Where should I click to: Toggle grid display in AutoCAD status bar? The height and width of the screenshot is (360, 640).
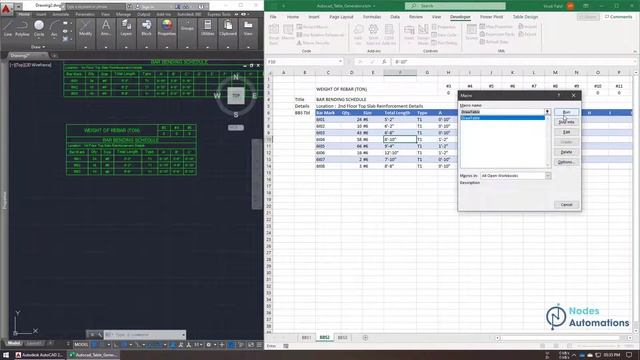point(94,345)
